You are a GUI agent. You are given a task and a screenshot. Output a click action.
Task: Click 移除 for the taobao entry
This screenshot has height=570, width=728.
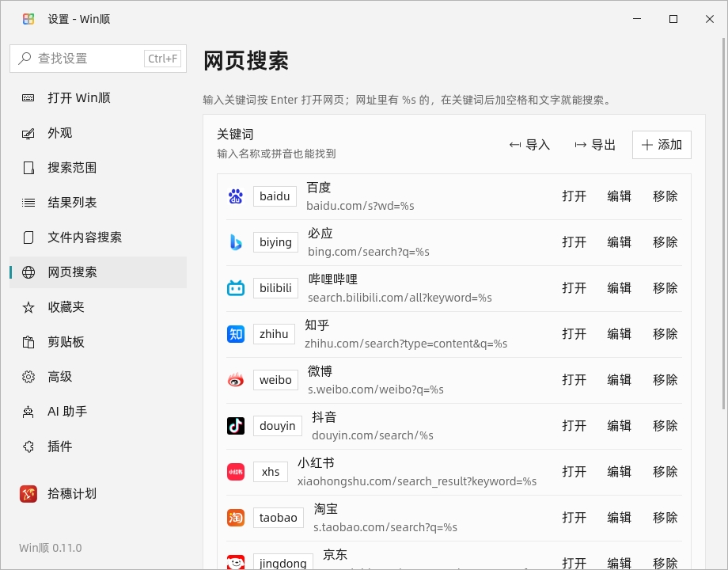[x=665, y=518]
